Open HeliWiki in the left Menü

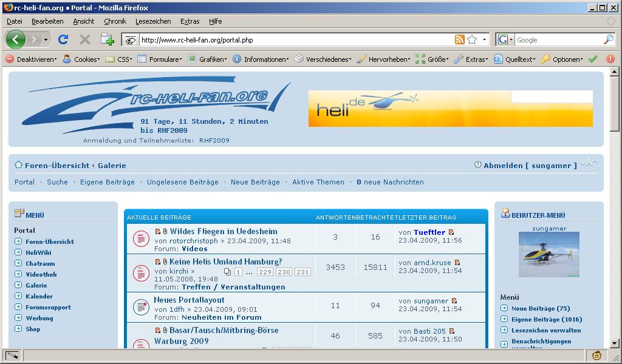click(x=38, y=253)
